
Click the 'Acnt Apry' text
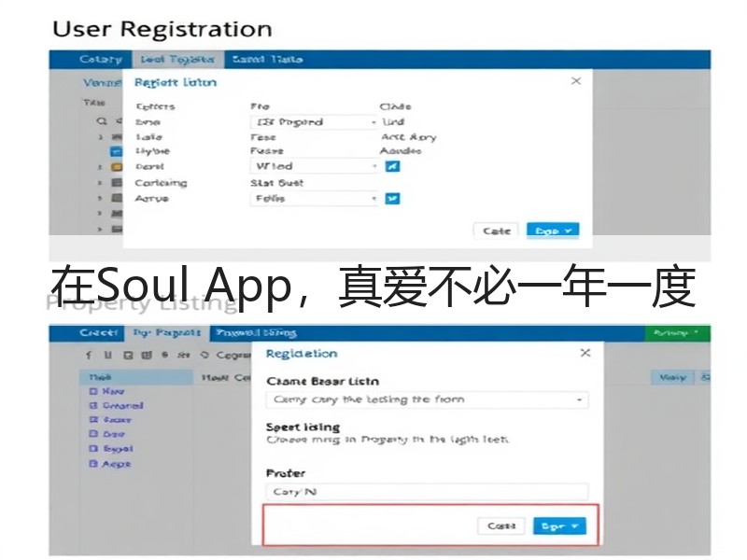pyautogui.click(x=409, y=137)
